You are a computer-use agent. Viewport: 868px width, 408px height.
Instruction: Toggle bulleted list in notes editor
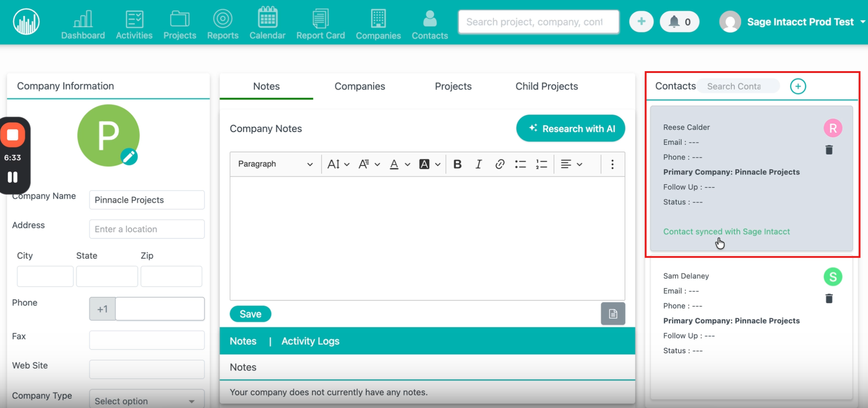[520, 164]
